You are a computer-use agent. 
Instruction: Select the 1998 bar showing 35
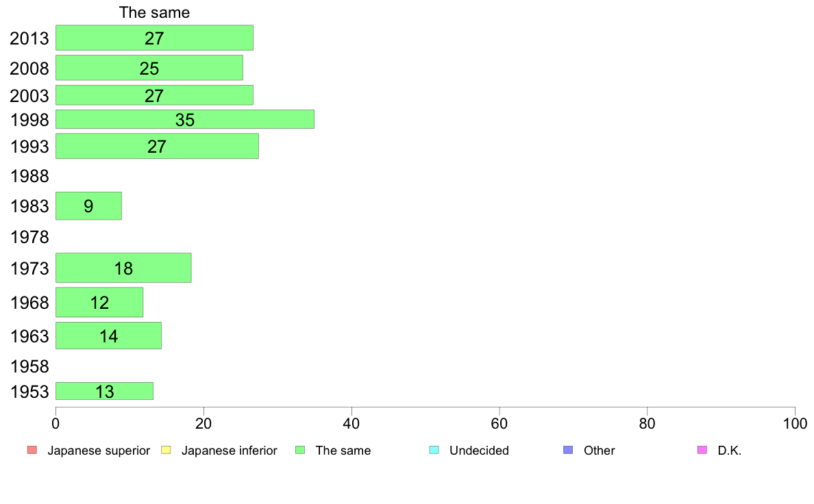click(185, 119)
